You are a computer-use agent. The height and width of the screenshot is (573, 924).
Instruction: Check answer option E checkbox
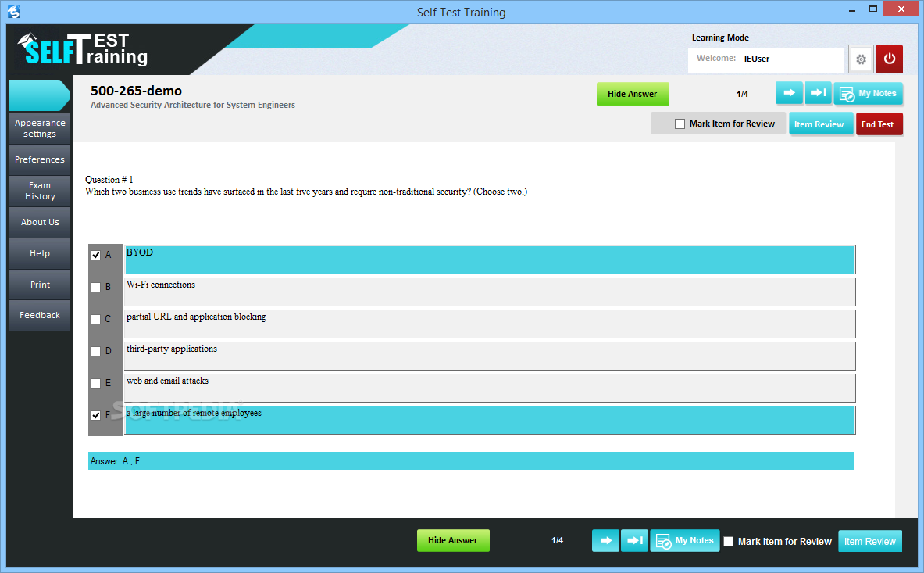95,383
